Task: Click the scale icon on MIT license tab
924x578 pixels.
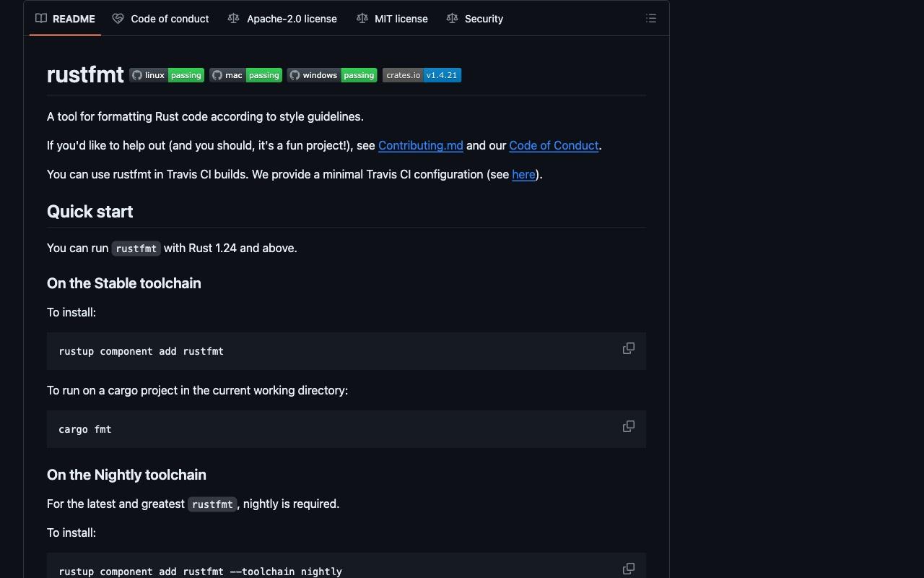Action: coord(362,19)
